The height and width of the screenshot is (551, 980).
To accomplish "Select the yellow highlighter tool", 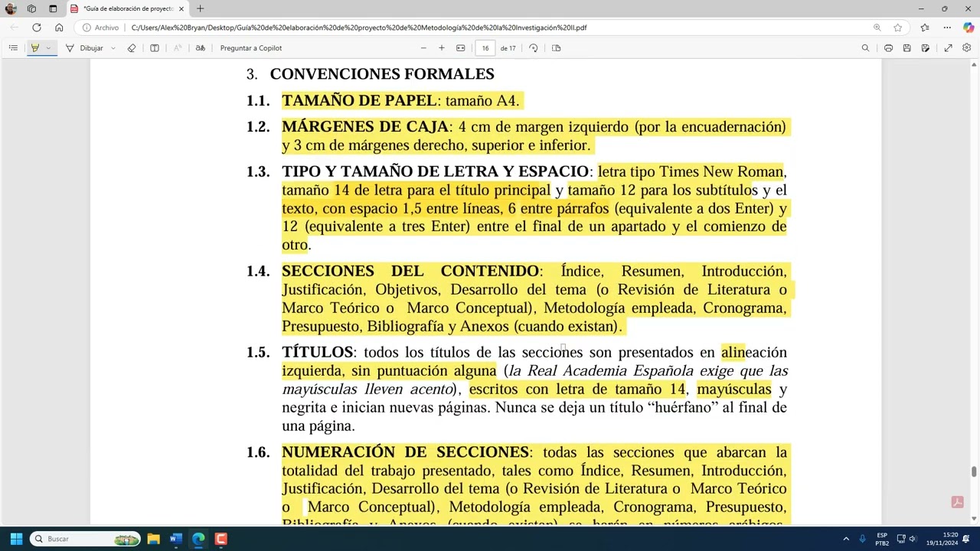I will coord(34,47).
